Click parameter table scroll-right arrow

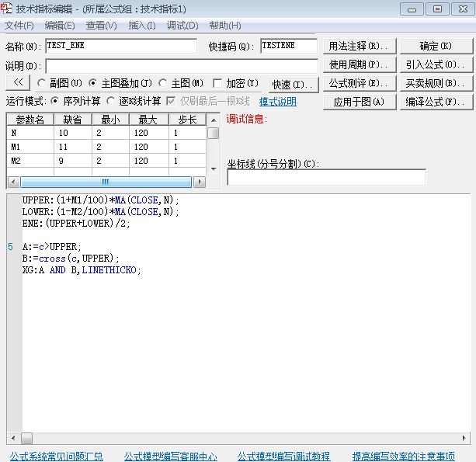[x=200, y=182]
